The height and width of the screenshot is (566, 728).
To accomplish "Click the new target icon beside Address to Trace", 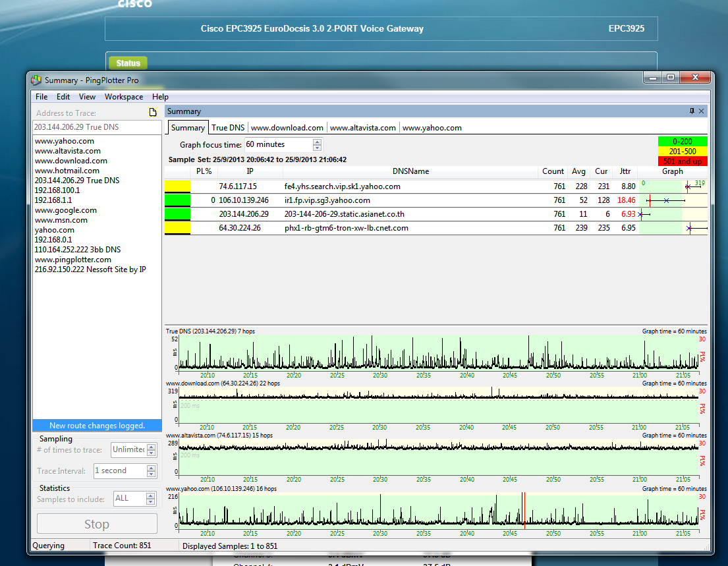I will coord(153,113).
